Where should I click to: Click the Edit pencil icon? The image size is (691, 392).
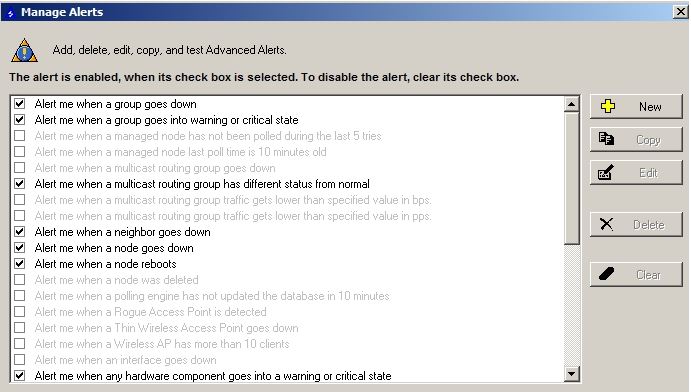coord(606,172)
